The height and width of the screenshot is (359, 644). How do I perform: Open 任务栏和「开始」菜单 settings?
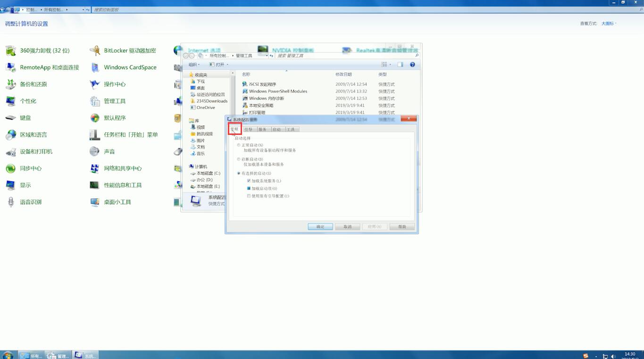pos(124,135)
